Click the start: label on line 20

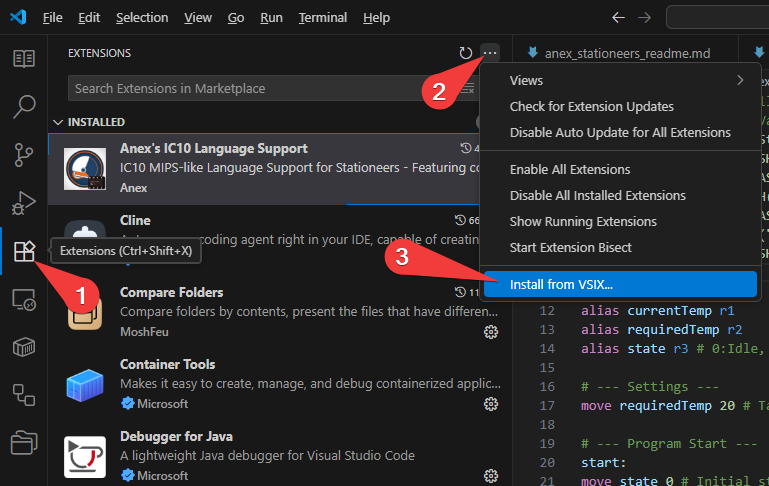point(603,462)
